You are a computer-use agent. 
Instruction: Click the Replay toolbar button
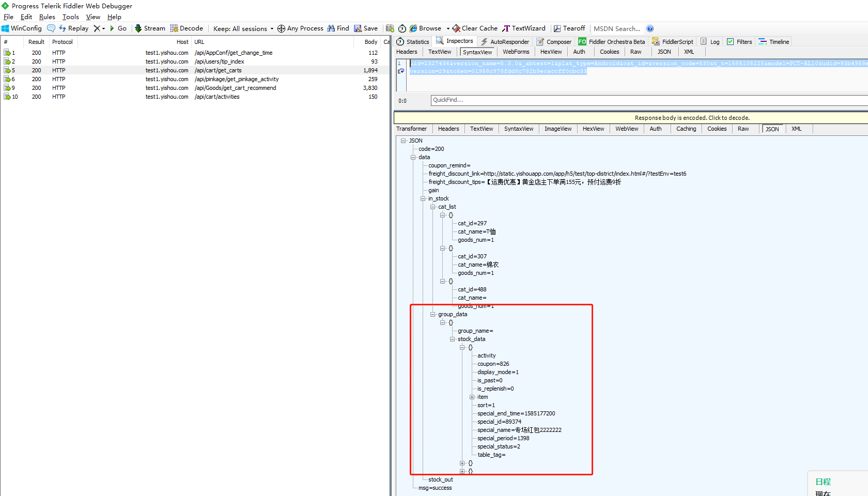pos(73,28)
